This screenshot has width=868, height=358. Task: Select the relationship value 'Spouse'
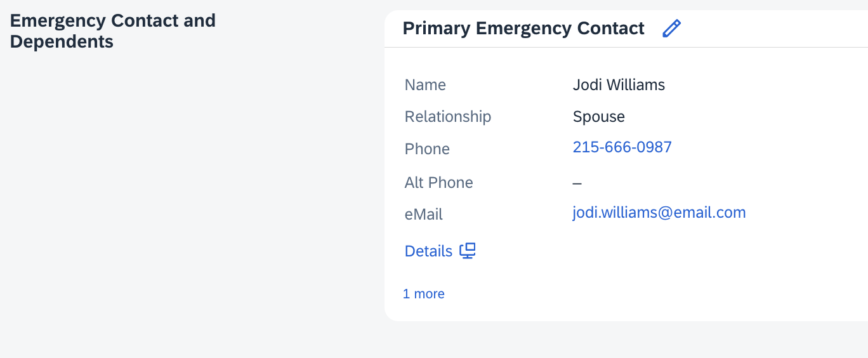pyautogui.click(x=599, y=117)
